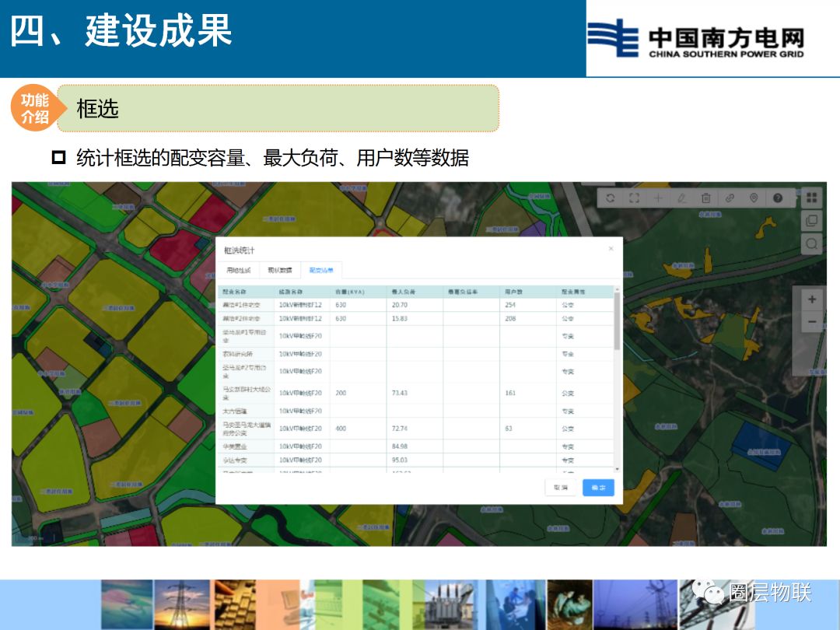Select the box-select (frame) tool icon
Image resolution: width=840 pixels, height=630 pixels.
point(635,198)
